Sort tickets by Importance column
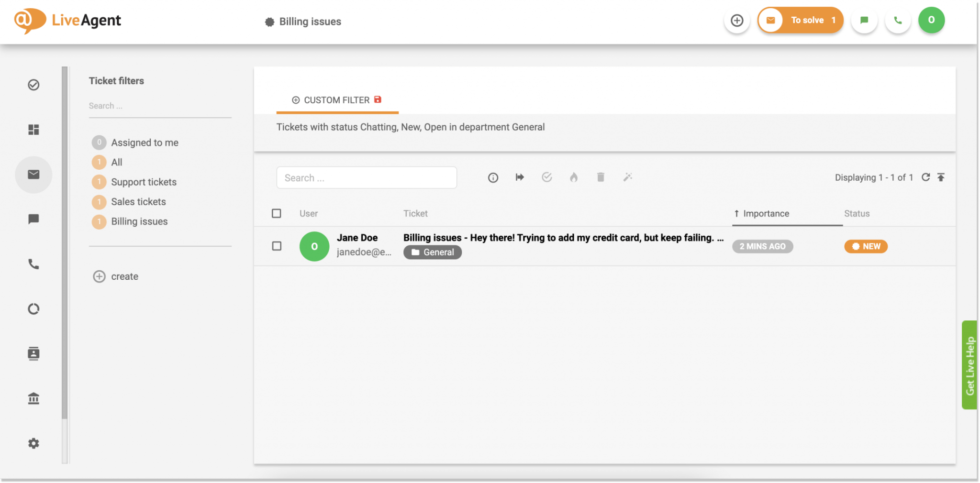The image size is (980, 483). click(x=766, y=213)
